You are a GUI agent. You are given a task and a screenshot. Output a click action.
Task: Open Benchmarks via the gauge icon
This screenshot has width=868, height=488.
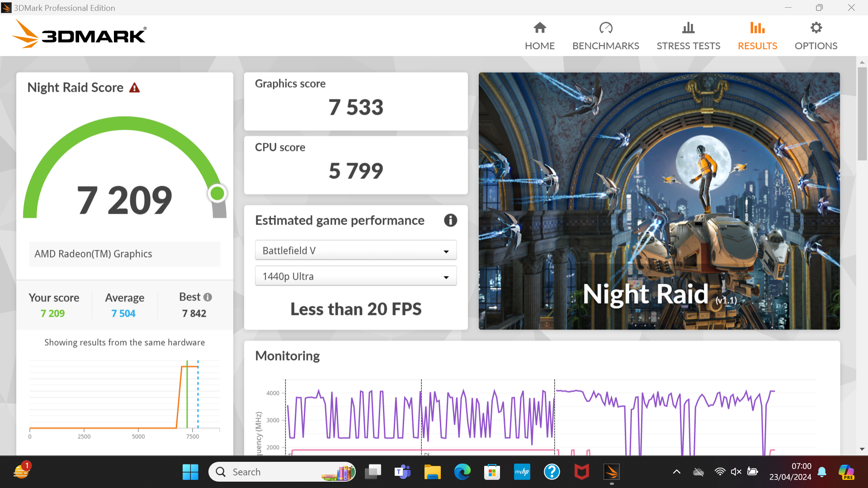tap(605, 28)
